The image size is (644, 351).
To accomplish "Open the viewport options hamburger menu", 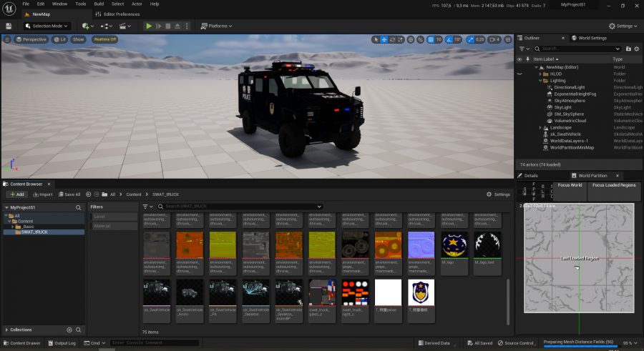I will pos(7,39).
